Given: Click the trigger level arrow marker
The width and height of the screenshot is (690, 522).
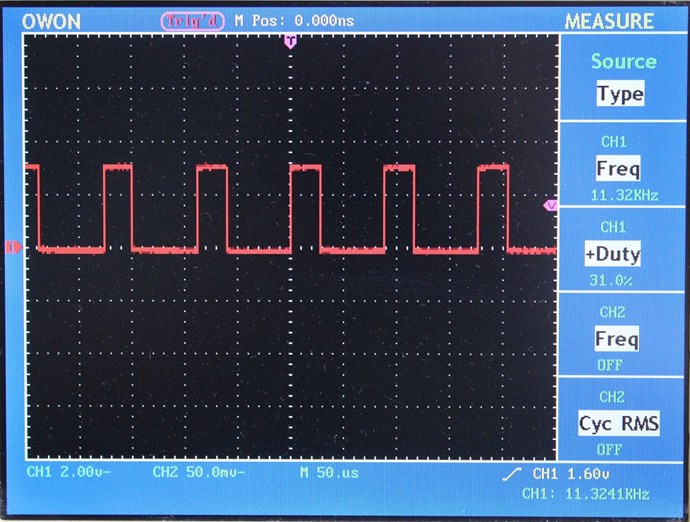Looking at the screenshot, I should tap(551, 205).
